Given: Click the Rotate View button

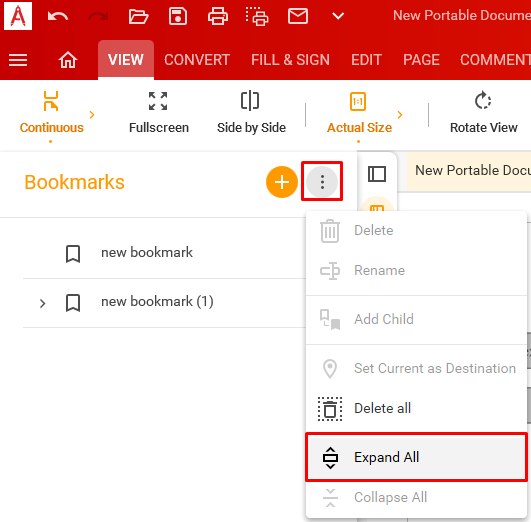Looking at the screenshot, I should pos(483,113).
